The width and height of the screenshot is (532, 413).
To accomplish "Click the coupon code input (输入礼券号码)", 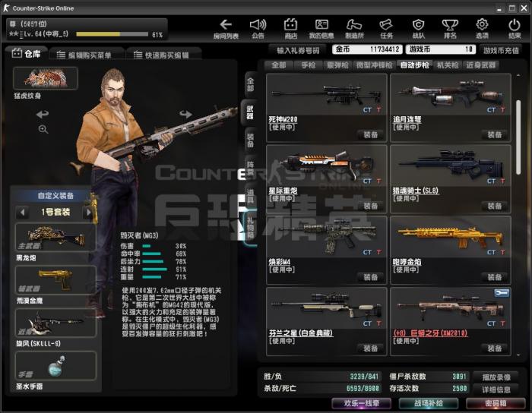I will [x=298, y=50].
